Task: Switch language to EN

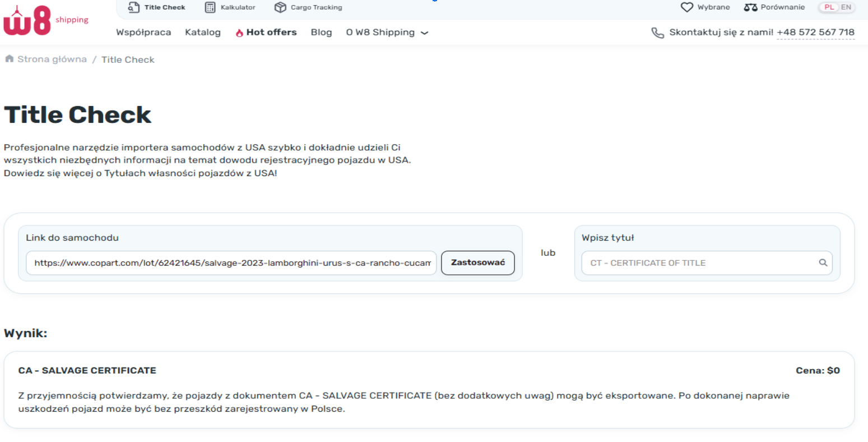Action: click(x=846, y=7)
